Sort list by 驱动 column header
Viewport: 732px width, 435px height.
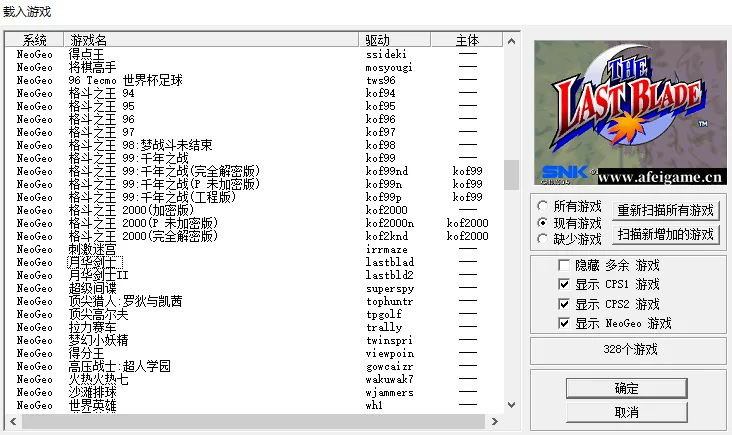[x=378, y=40]
